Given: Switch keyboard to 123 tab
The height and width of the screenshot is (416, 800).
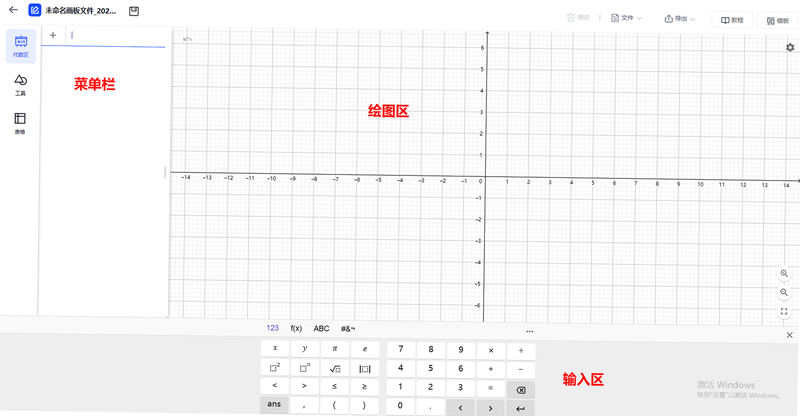Looking at the screenshot, I should pyautogui.click(x=272, y=328).
